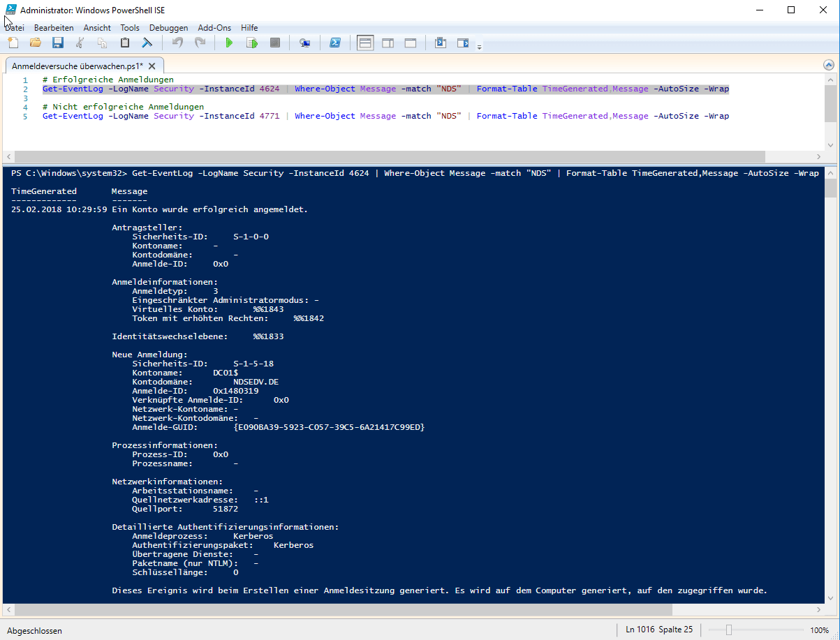This screenshot has height=640, width=840.
Task: Click the New Remote PowerShell Tab icon
Action: [x=304, y=43]
